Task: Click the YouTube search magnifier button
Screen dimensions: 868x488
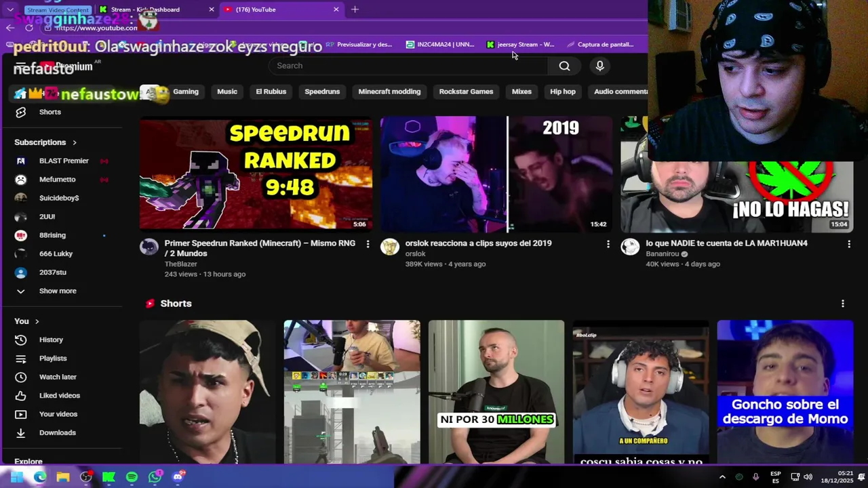Action: click(x=564, y=66)
